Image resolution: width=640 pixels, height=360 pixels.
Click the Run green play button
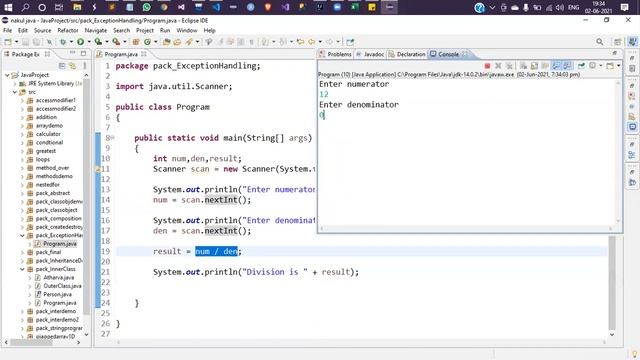click(80, 42)
